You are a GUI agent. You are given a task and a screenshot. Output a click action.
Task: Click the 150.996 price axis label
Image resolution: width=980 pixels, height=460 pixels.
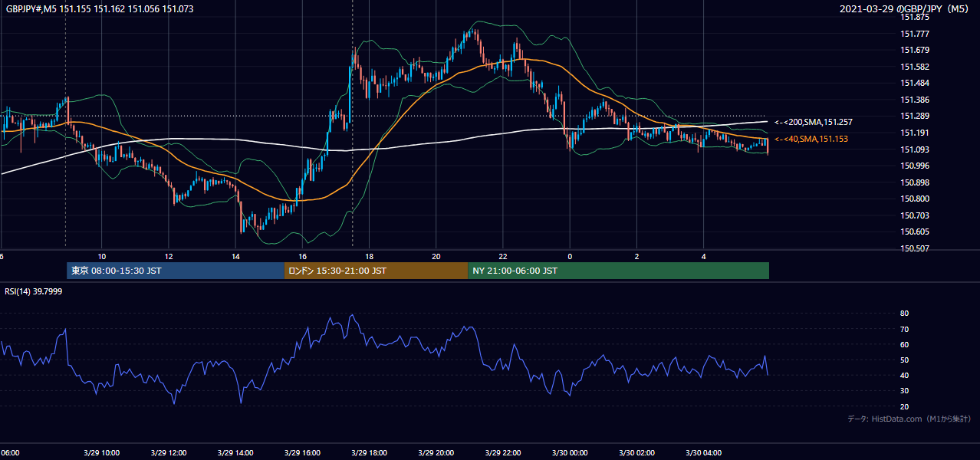click(915, 166)
